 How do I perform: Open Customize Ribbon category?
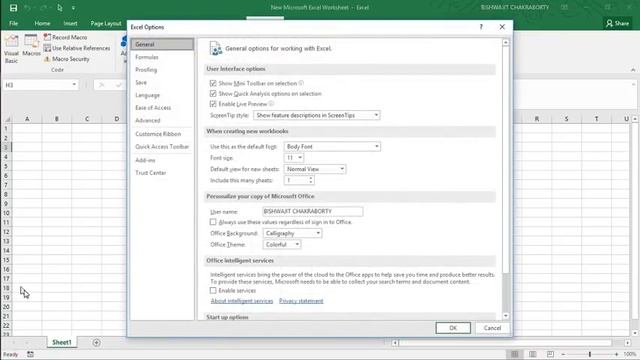162,134
